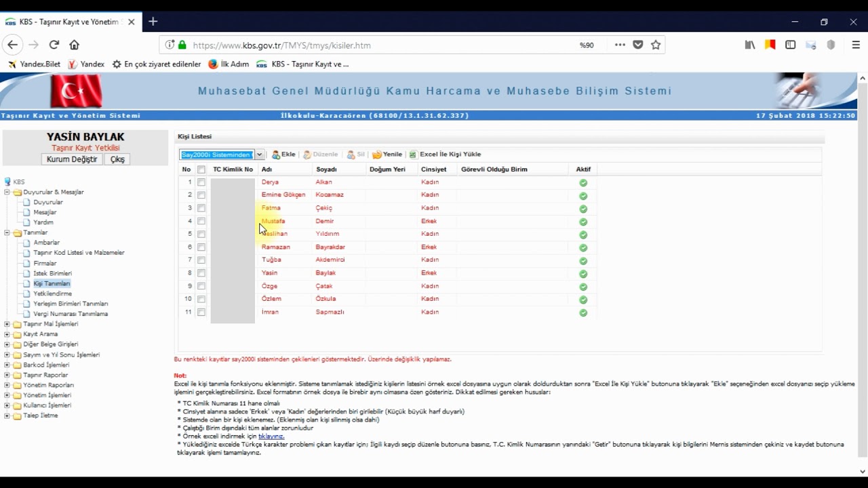
Task: Click Derya Alkan's green Aktif icon
Action: coord(583,183)
